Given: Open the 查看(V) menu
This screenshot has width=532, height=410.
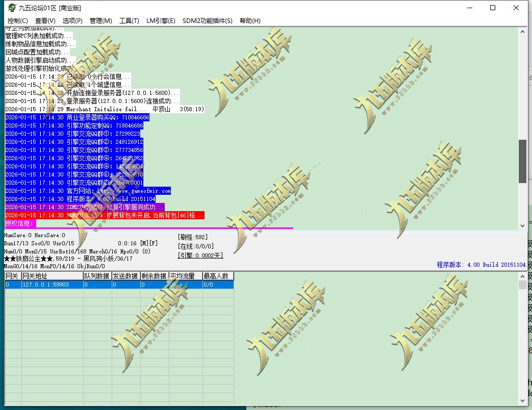Looking at the screenshot, I should (x=45, y=21).
